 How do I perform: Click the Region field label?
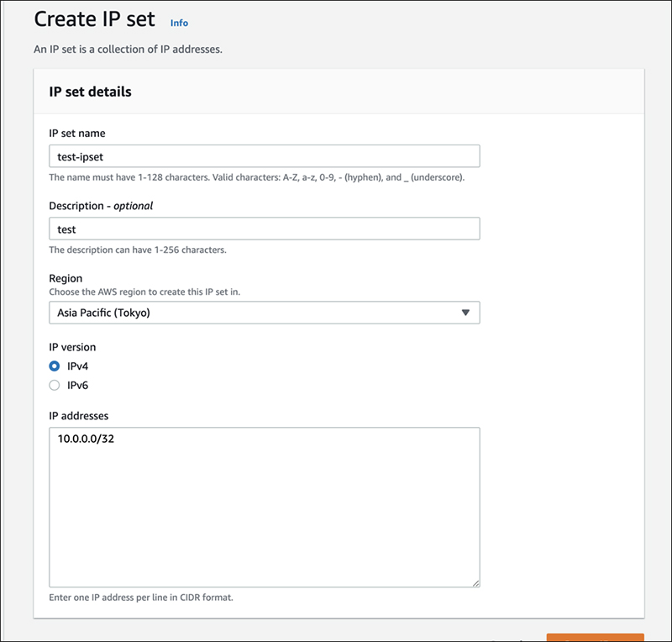pyautogui.click(x=66, y=278)
